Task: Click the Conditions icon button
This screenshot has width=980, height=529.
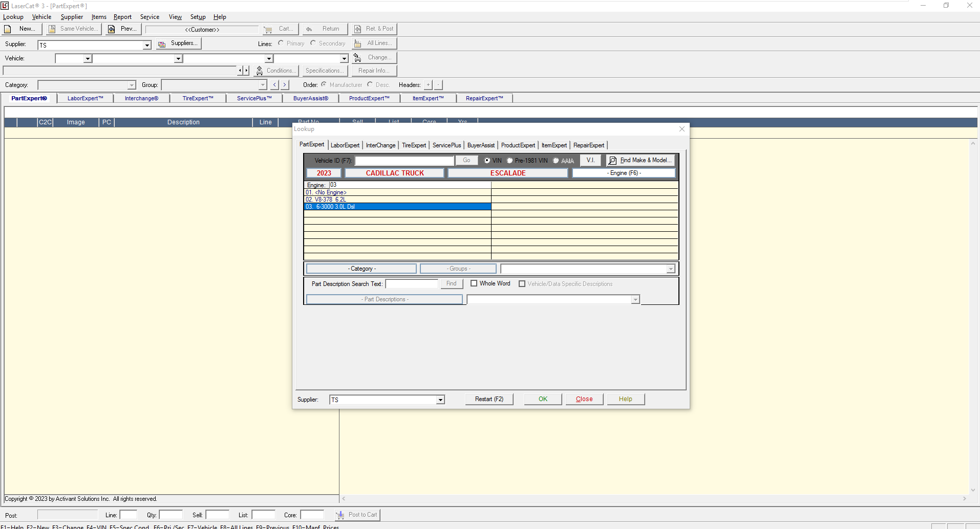Action: 260,71
